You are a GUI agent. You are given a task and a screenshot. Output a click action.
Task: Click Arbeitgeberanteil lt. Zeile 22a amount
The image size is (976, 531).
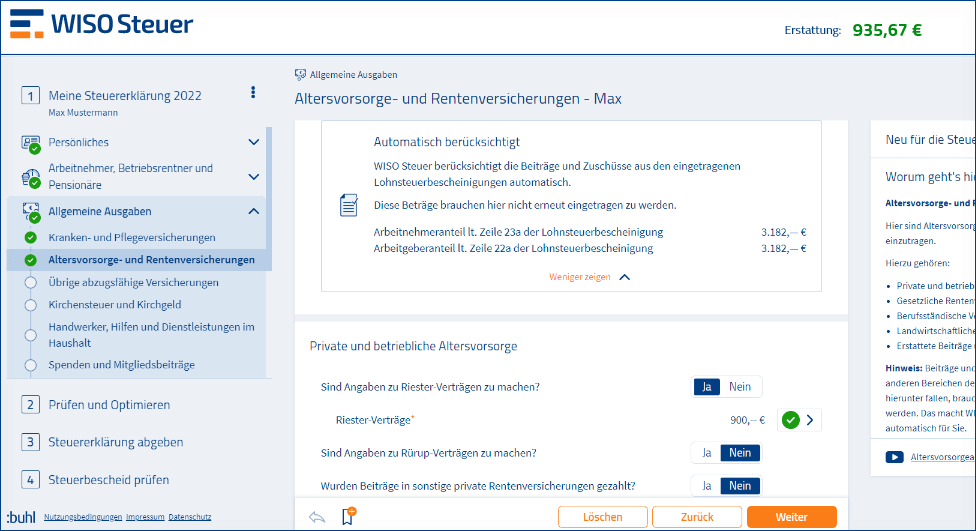pos(783,248)
